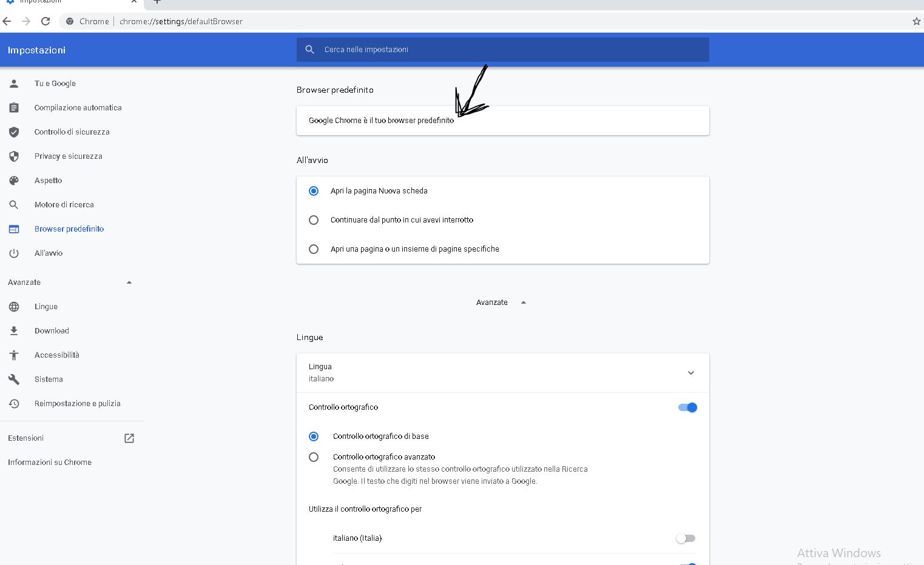
Task: Open Motore di ricerca settings section
Action: 64,205
